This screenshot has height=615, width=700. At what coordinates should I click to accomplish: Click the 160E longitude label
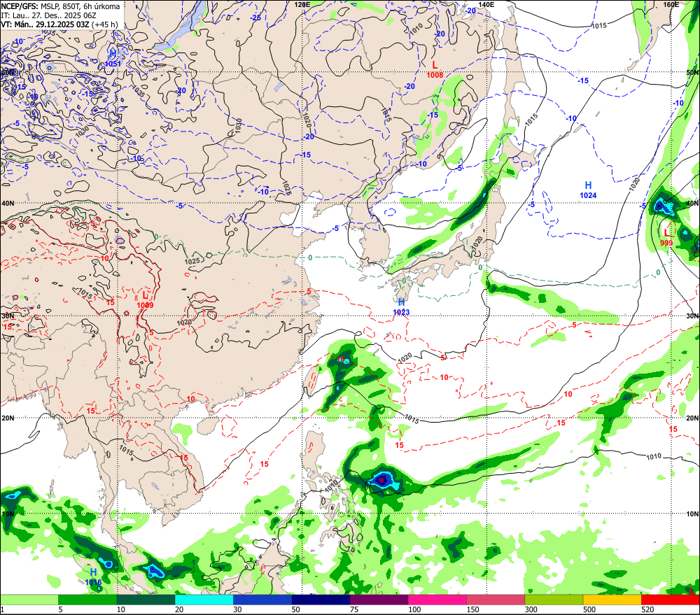pyautogui.click(x=671, y=4)
